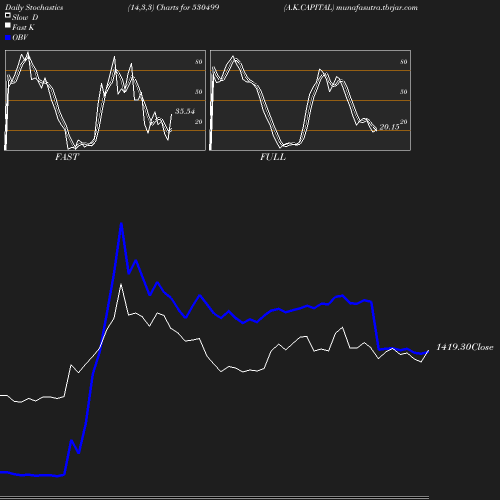Click the '(A.K.CAPITAL) munafasutra.tbrjar.com' text

[350, 8]
